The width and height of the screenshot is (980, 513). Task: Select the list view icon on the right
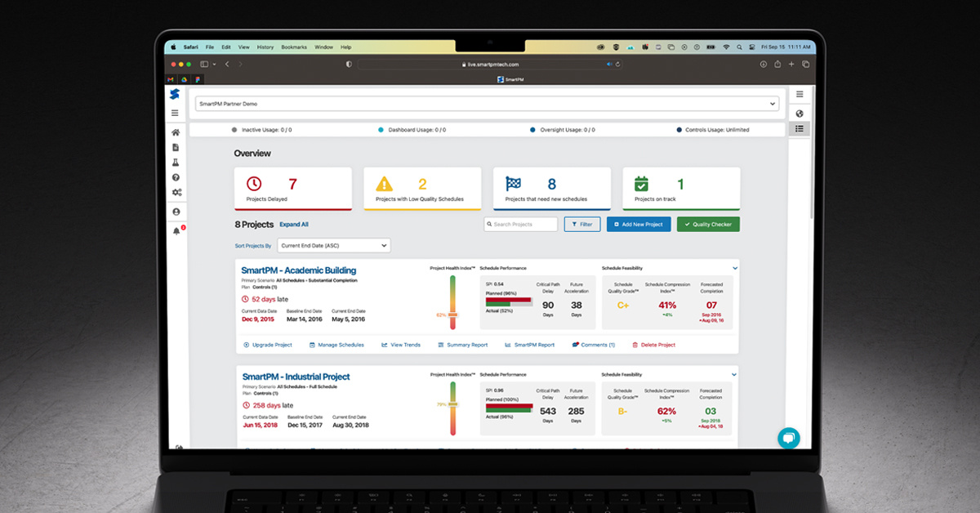click(800, 128)
